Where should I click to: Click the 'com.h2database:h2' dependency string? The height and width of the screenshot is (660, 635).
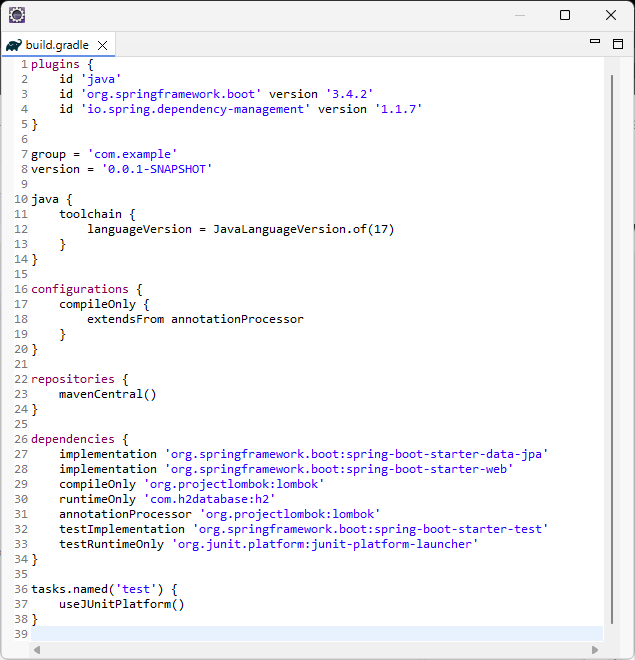coord(210,499)
